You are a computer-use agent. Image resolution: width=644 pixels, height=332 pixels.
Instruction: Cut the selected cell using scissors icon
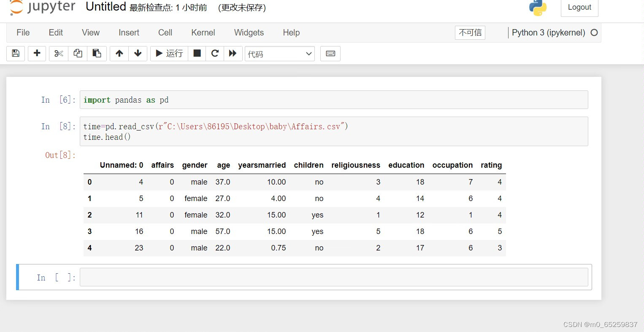(x=58, y=53)
